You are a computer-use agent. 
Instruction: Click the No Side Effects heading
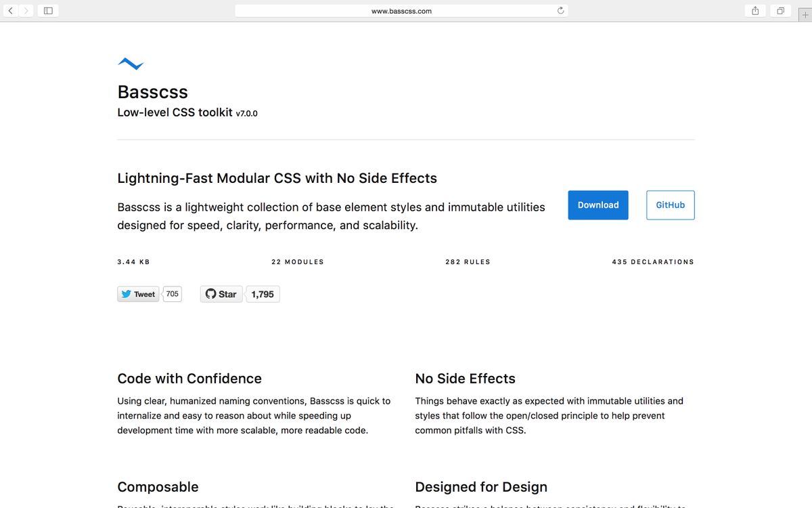pyautogui.click(x=465, y=379)
